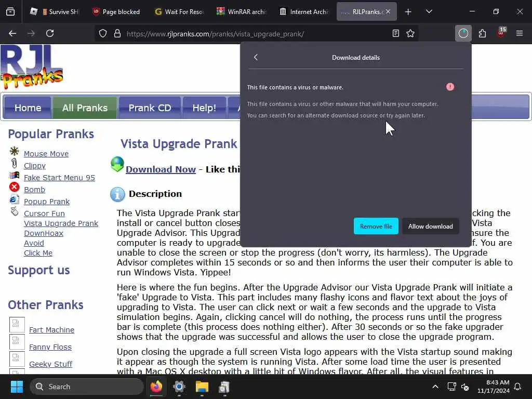The height and width of the screenshot is (399, 532).
Task: Click the red X Bomb icon
Action: (14, 187)
